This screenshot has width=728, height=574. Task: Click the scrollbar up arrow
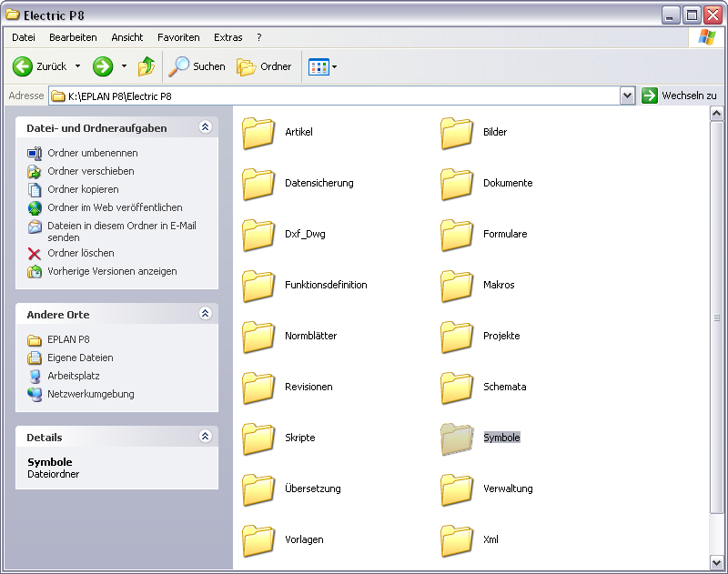(716, 113)
